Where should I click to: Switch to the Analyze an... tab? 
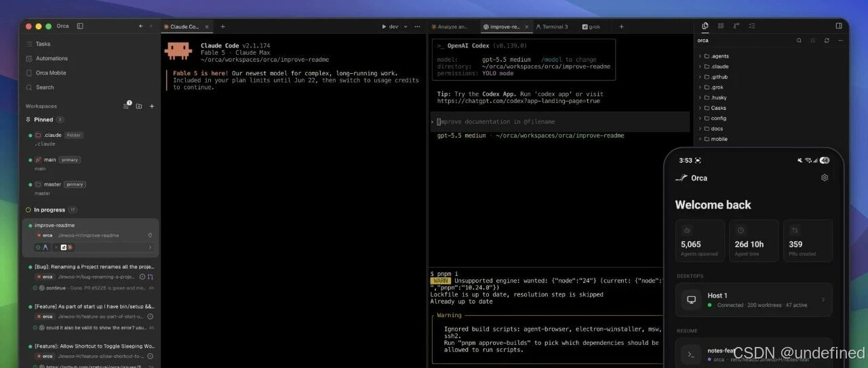[452, 26]
